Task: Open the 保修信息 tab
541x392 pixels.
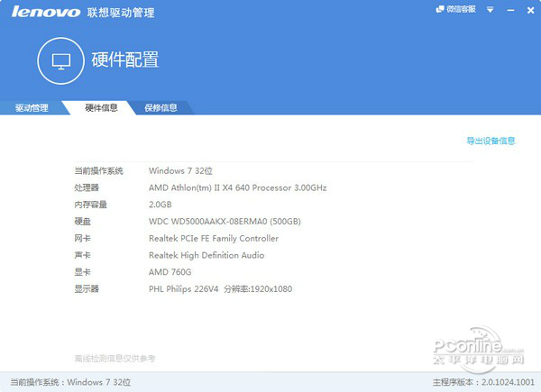Action: click(160, 108)
